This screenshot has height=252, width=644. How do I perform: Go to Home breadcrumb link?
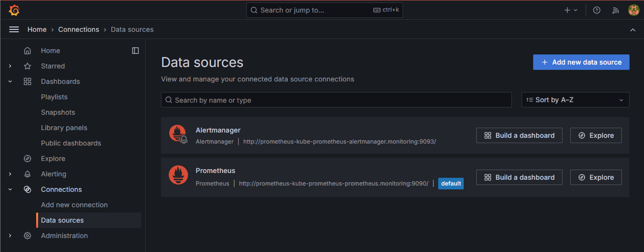pyautogui.click(x=37, y=29)
